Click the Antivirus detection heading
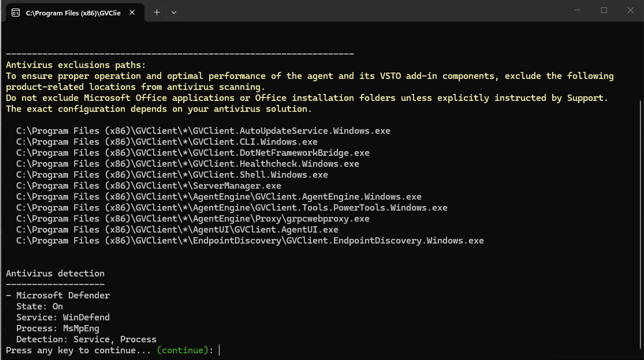Screen dimensions: 644x360 pos(55,273)
